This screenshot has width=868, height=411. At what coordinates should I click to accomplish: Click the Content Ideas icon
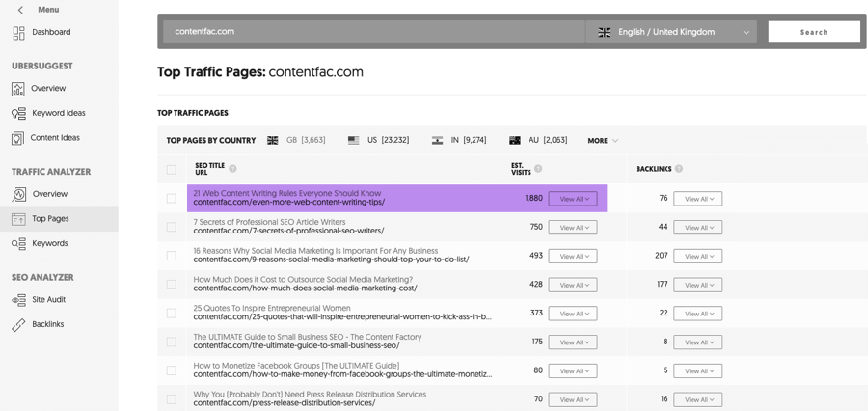click(x=18, y=138)
